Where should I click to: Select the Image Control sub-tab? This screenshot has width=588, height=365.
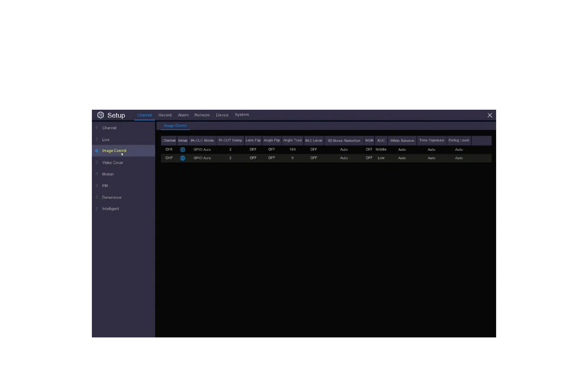pyautogui.click(x=175, y=126)
